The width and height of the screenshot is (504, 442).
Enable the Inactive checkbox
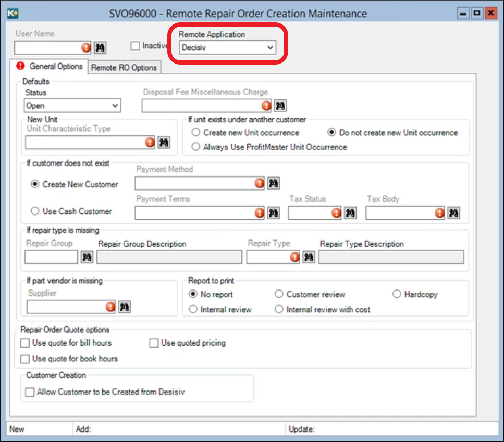click(134, 46)
